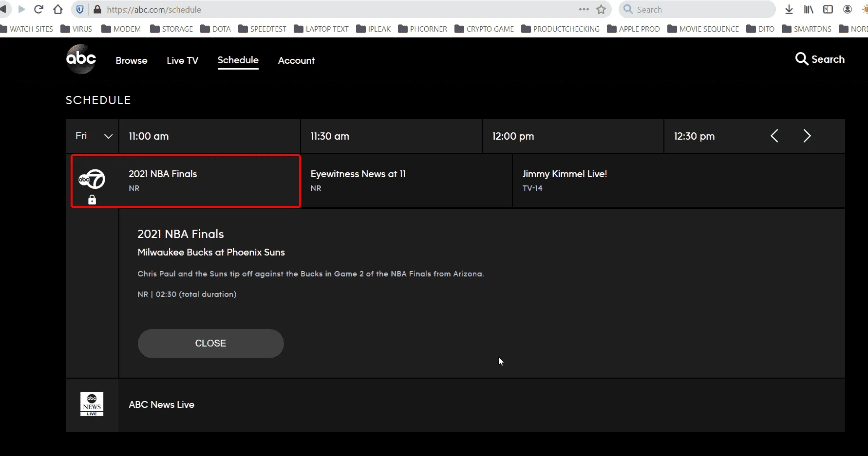This screenshot has width=868, height=456.
Task: Close the 2021 NBA Finals details
Action: [211, 344]
